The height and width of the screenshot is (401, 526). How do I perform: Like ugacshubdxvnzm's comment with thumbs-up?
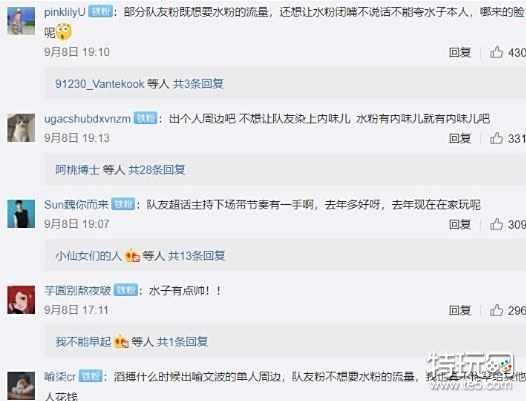496,138
